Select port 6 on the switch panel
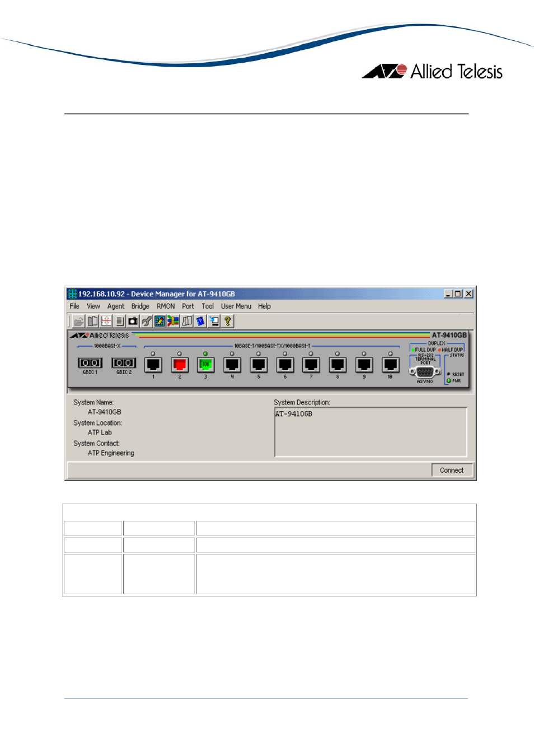This screenshot has height=756, width=534. coord(285,365)
